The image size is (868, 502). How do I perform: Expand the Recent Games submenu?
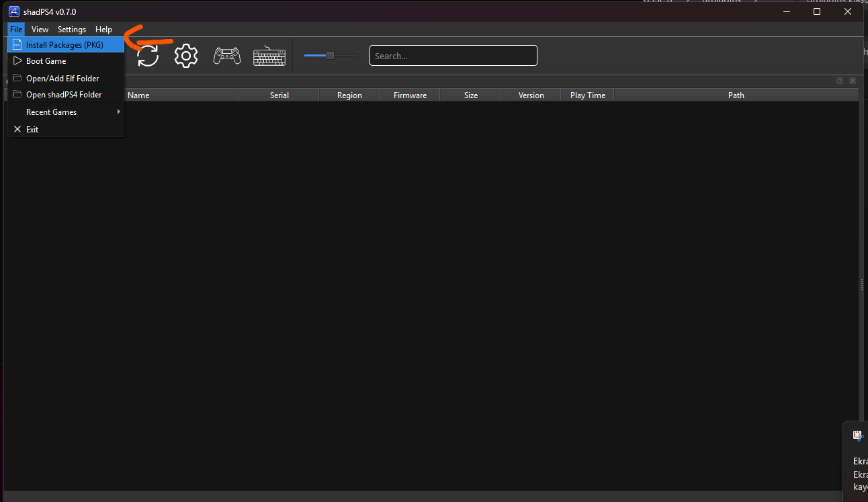click(x=66, y=112)
